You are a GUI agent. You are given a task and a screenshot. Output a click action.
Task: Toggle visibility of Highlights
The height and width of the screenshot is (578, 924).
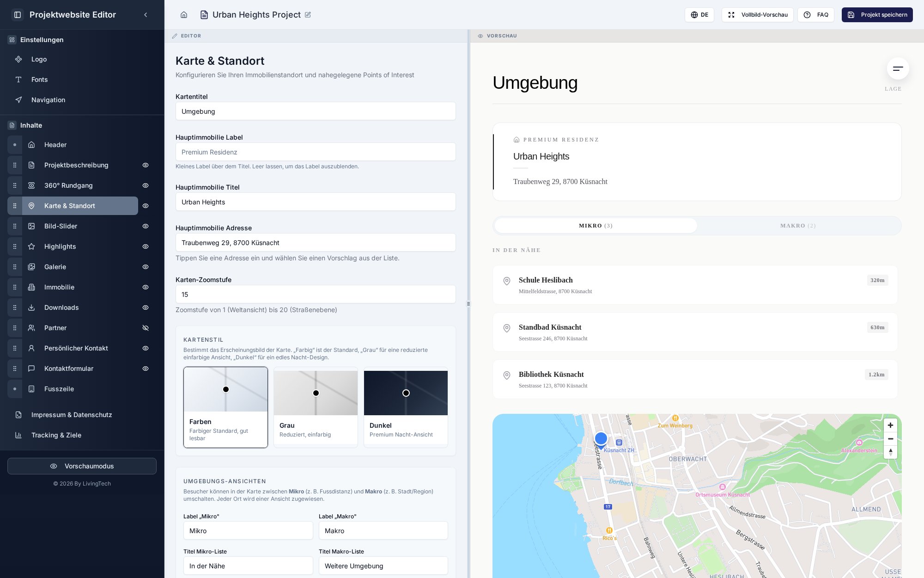tap(146, 246)
